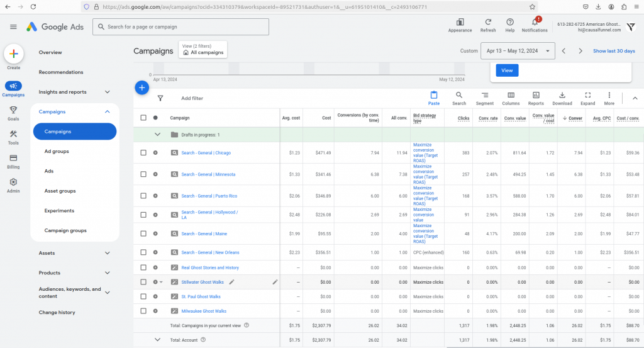Open the Columns selector
The height and width of the screenshot is (348, 644).
click(511, 98)
